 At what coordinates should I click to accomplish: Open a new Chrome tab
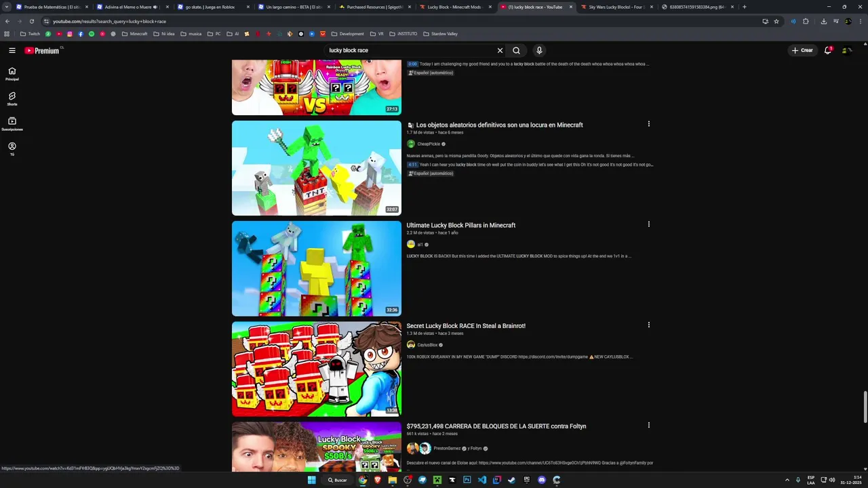tap(744, 7)
